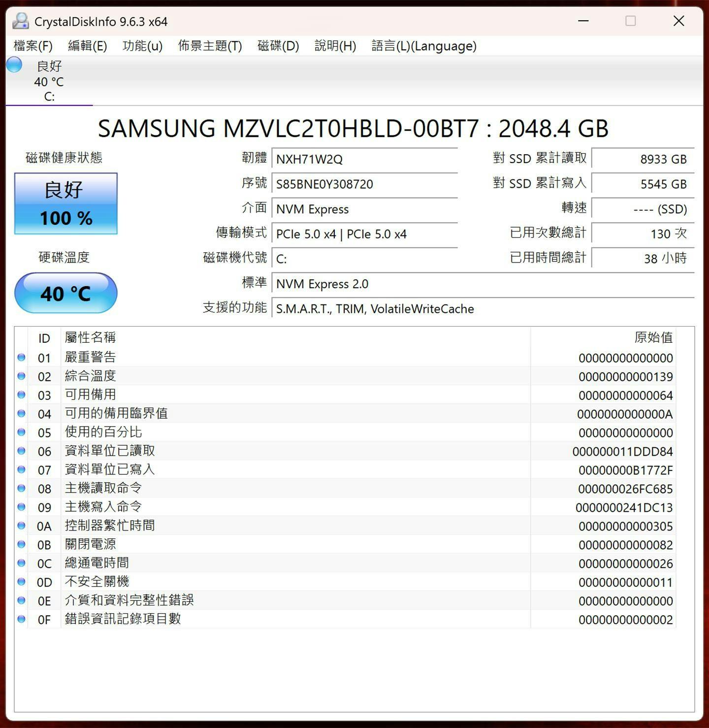Click total host writes value 5545 GB
The width and height of the screenshot is (709, 728).
point(643,184)
